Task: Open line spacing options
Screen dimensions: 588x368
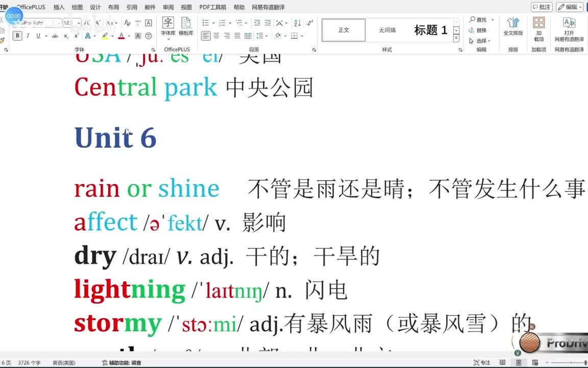Action: point(259,36)
